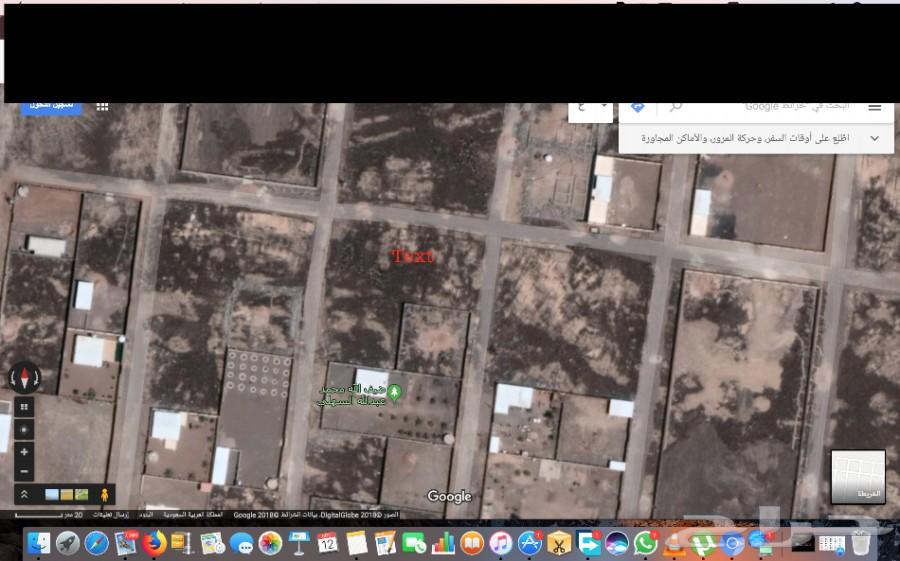Open iBooks from the dock

click(x=472, y=543)
